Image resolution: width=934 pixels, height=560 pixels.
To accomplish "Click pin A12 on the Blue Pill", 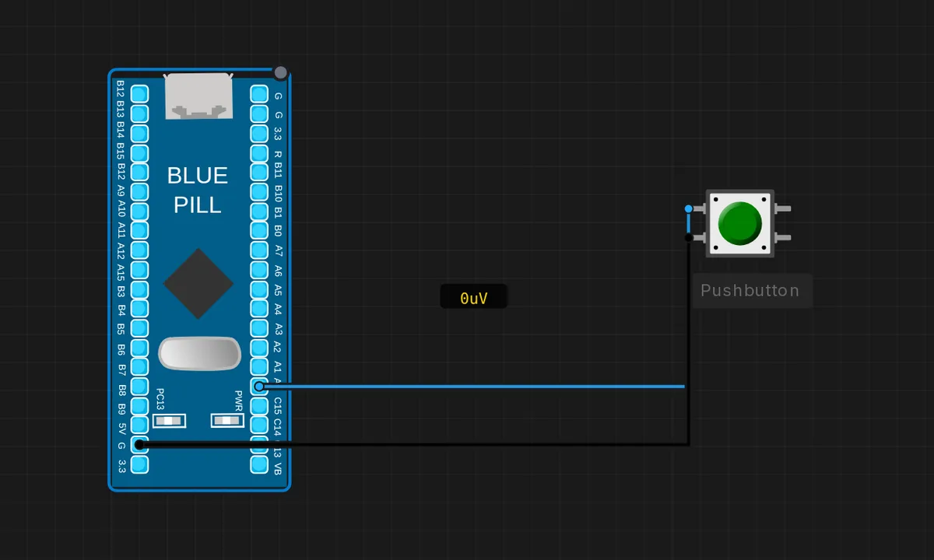I will pos(139,250).
